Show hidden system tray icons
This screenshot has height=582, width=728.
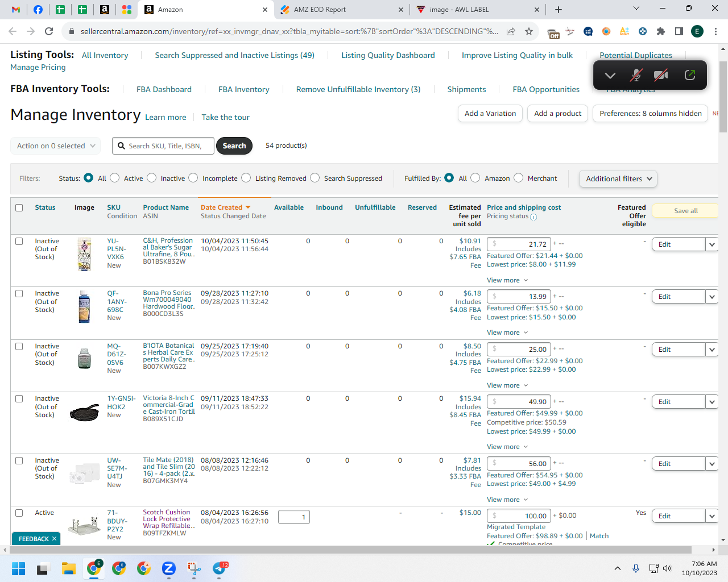point(618,568)
